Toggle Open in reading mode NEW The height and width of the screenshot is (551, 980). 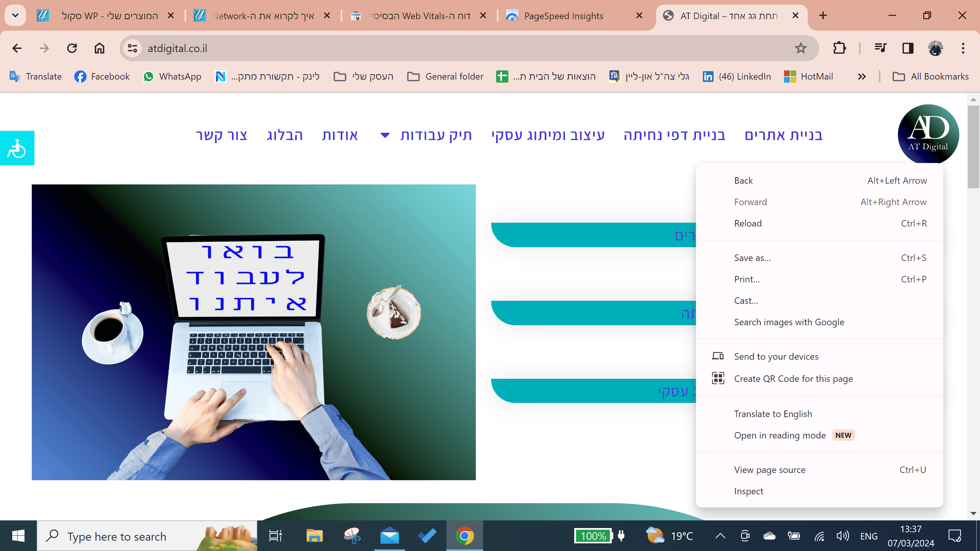[780, 435]
